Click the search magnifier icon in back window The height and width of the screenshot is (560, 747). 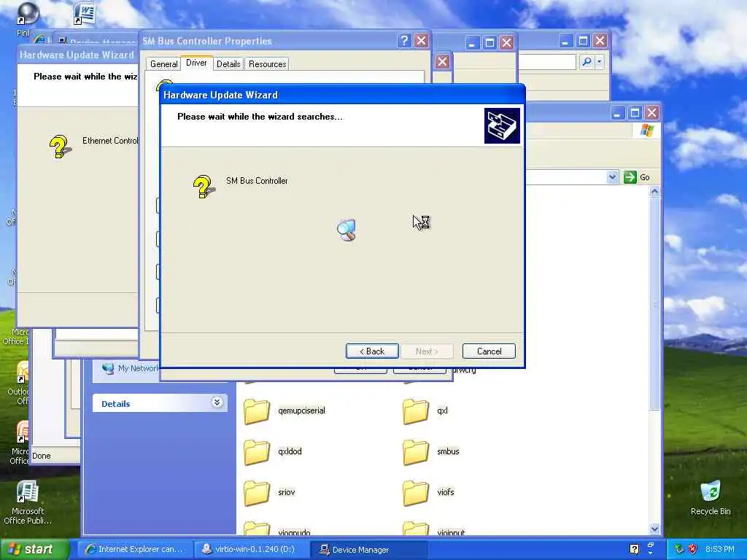coord(587,61)
